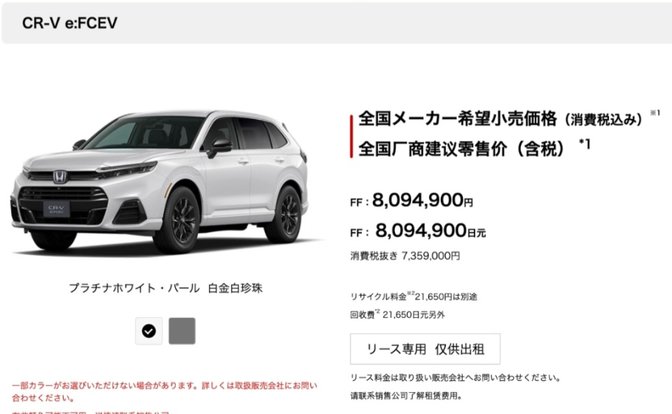Click the FF 8,094,900日元 price

pyautogui.click(x=418, y=231)
